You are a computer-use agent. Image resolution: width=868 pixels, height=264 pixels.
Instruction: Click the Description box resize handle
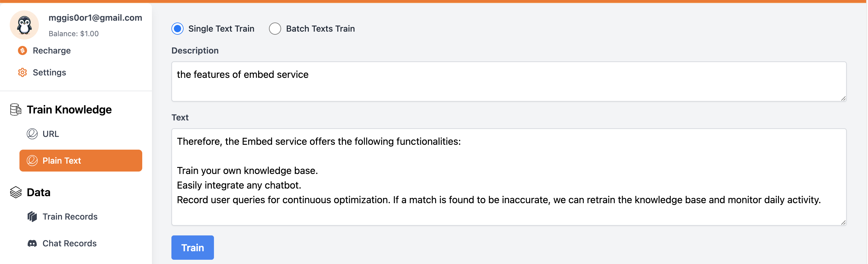coord(843,99)
